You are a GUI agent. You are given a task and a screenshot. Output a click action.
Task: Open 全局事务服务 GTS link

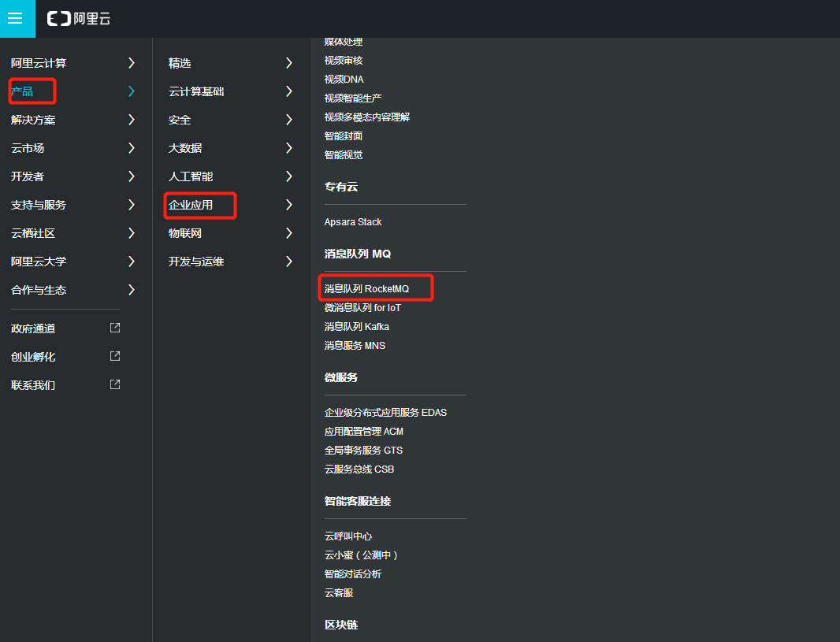[x=364, y=451]
